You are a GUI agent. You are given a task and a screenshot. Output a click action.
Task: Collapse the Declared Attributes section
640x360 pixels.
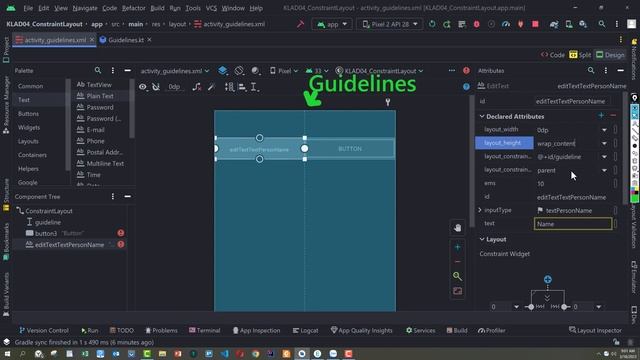click(x=482, y=117)
